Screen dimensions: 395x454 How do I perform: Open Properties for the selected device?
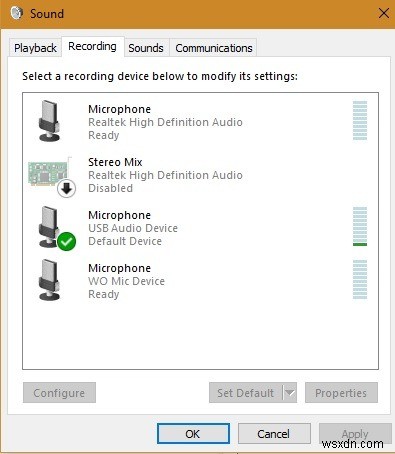coord(341,393)
